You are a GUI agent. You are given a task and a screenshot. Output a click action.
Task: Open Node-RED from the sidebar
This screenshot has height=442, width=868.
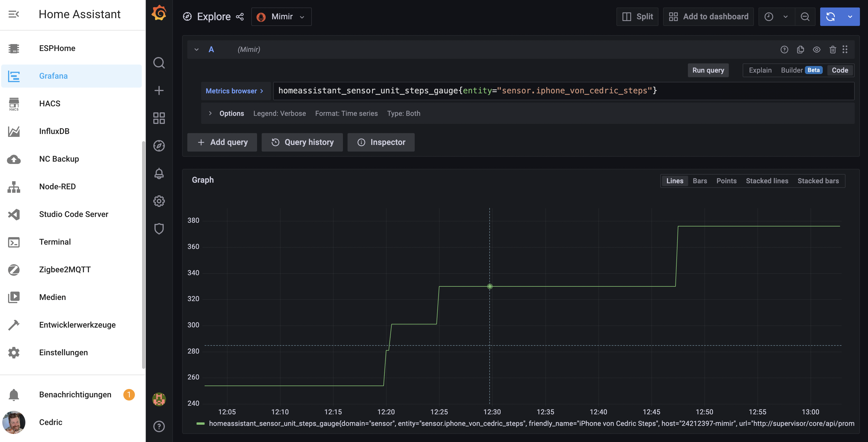pyautogui.click(x=57, y=186)
